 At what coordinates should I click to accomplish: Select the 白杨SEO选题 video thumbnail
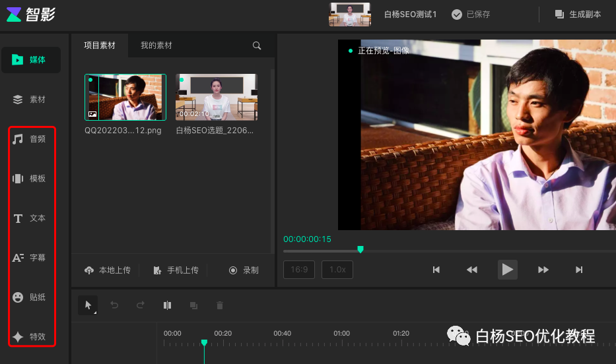pyautogui.click(x=217, y=97)
